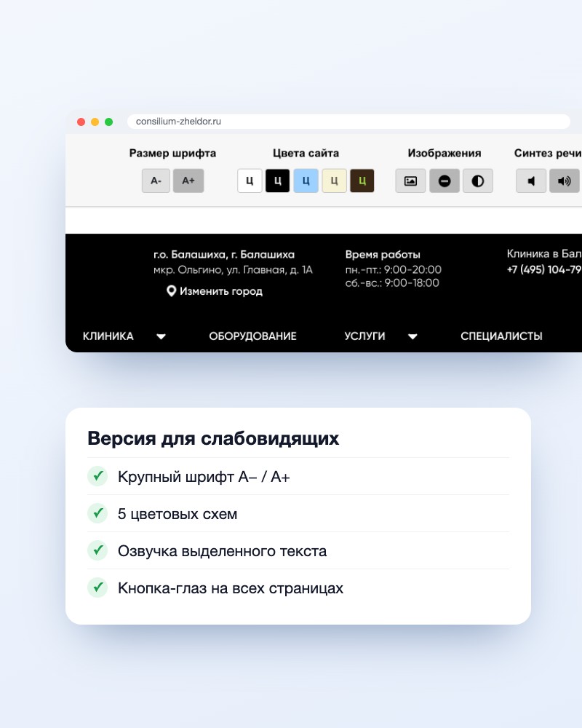Select the beige color scheme

click(x=334, y=181)
